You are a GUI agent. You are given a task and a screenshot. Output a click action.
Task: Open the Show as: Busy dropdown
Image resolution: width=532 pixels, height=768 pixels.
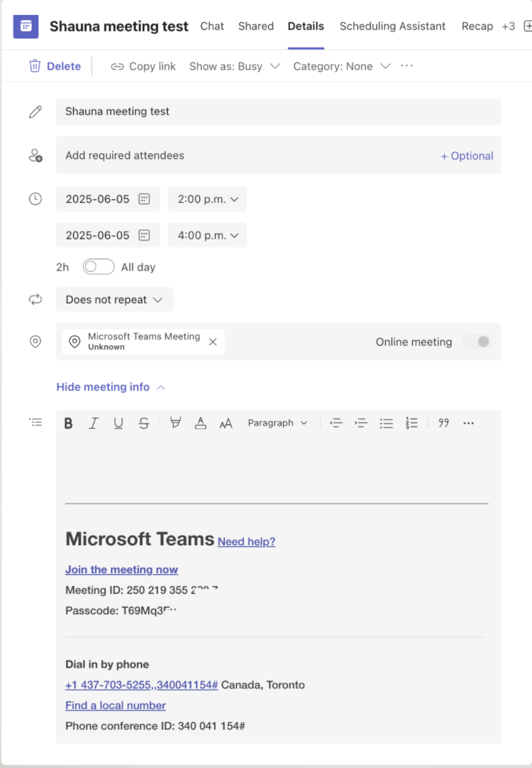pos(234,66)
